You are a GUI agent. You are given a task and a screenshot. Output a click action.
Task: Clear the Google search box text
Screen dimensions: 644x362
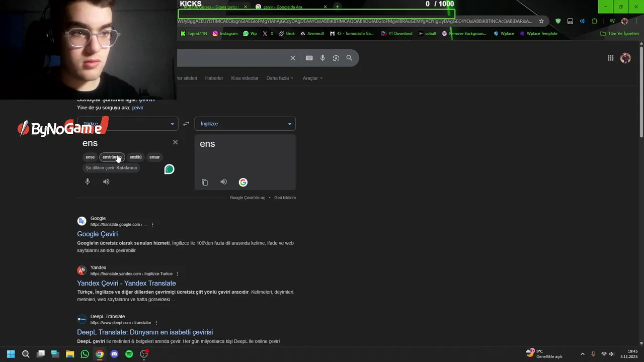292,58
